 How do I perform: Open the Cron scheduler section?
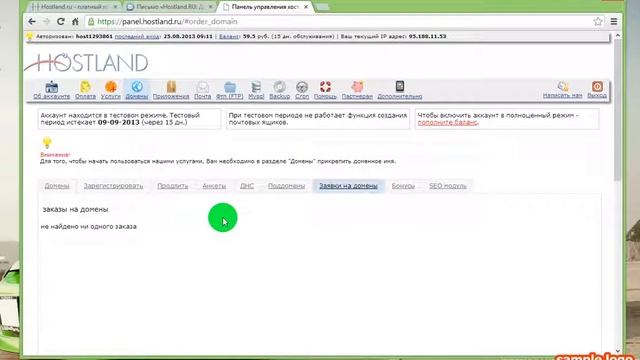[302, 90]
